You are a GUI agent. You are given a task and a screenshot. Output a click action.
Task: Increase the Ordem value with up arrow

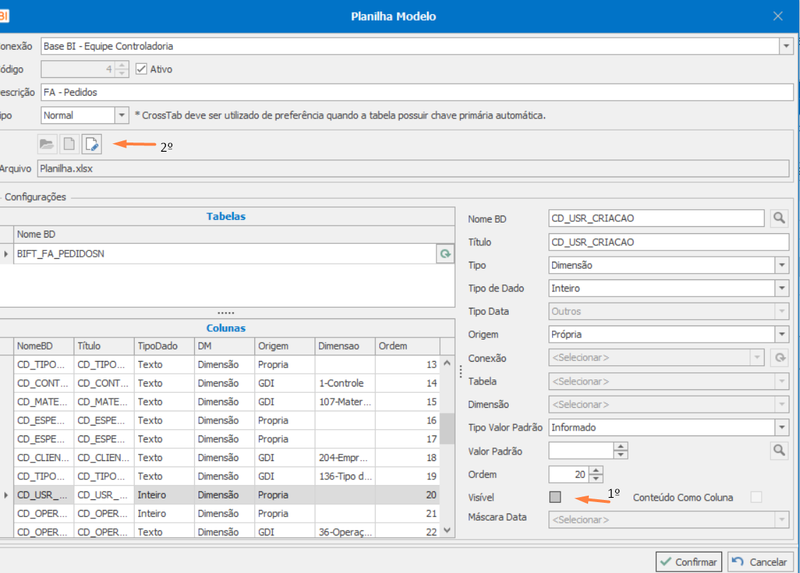coord(596,470)
